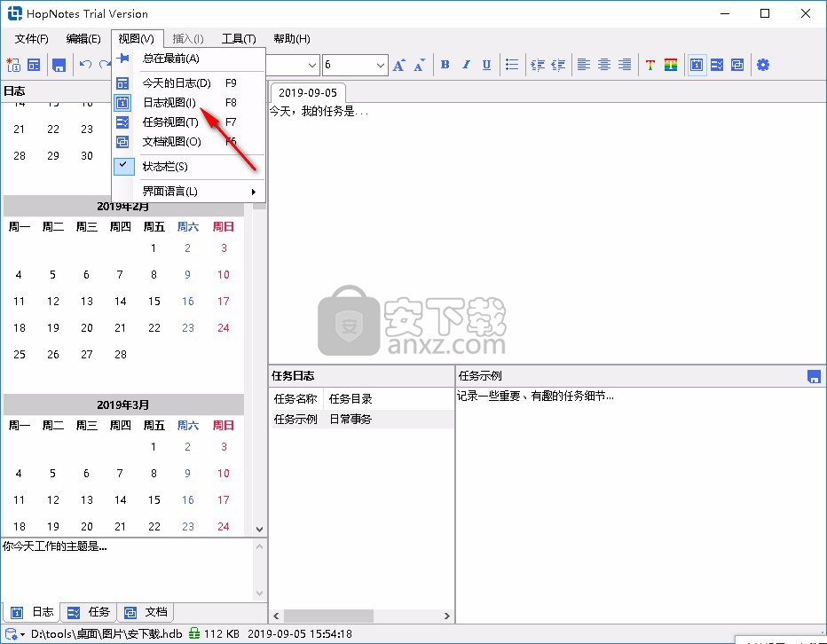Image resolution: width=827 pixels, height=644 pixels.
Task: Select February 2019 date 28
Action: 121,355
